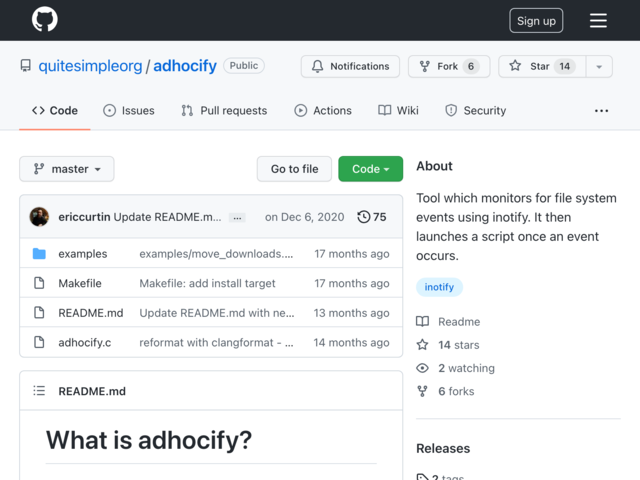Click the Makefile file icon
Image resolution: width=640 pixels, height=480 pixels.
[x=39, y=283]
